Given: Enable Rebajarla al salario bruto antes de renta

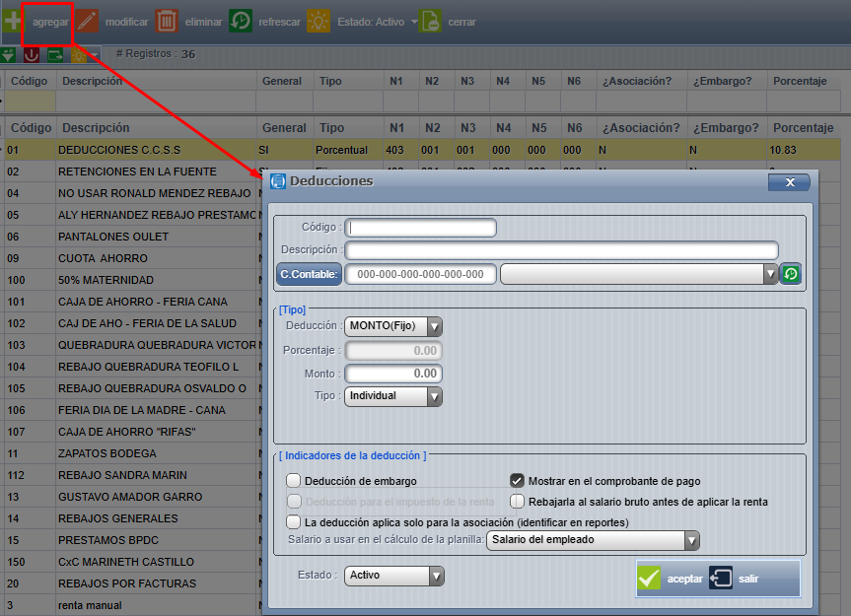Looking at the screenshot, I should point(517,501).
